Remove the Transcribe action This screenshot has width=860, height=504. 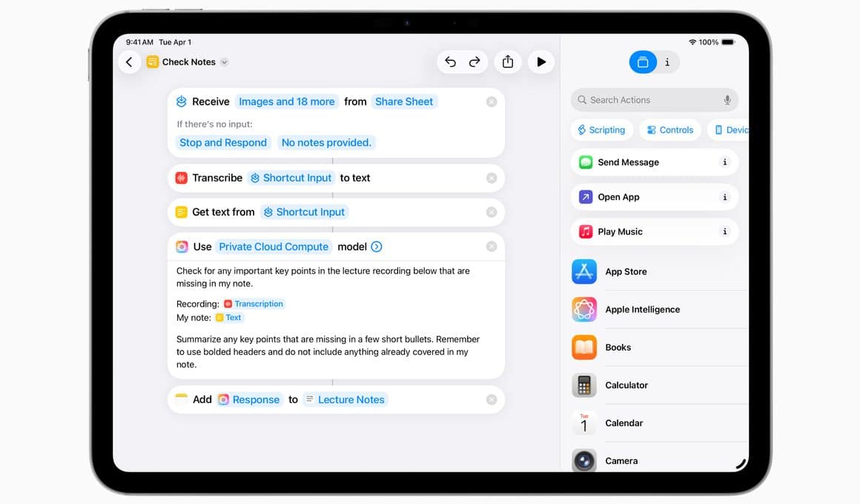[492, 178]
